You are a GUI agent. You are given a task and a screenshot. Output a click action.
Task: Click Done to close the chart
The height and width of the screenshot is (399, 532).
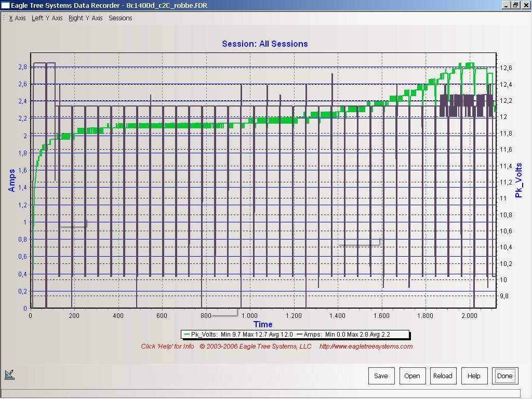click(504, 376)
